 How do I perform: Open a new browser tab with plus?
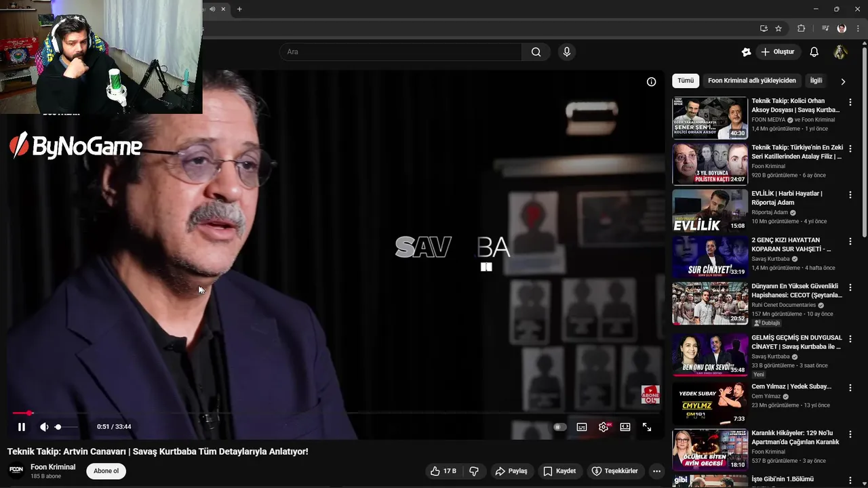coord(239,9)
